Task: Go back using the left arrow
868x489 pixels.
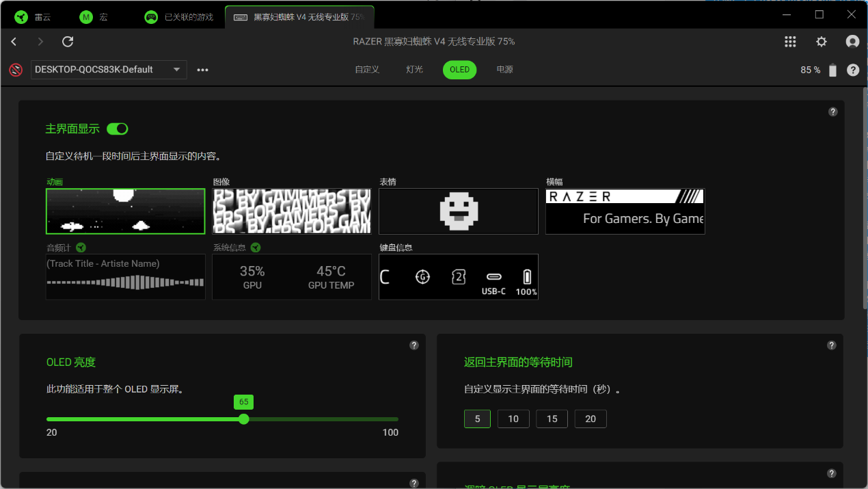Action: [14, 42]
